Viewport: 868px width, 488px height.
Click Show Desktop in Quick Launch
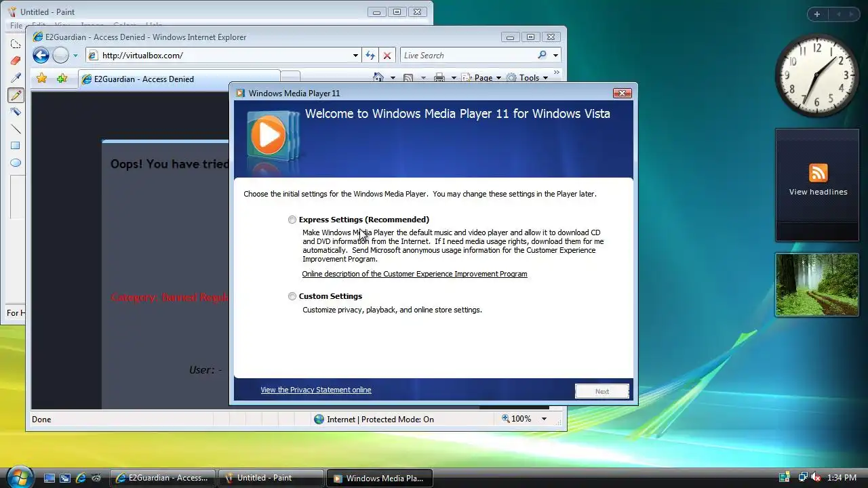coord(50,478)
